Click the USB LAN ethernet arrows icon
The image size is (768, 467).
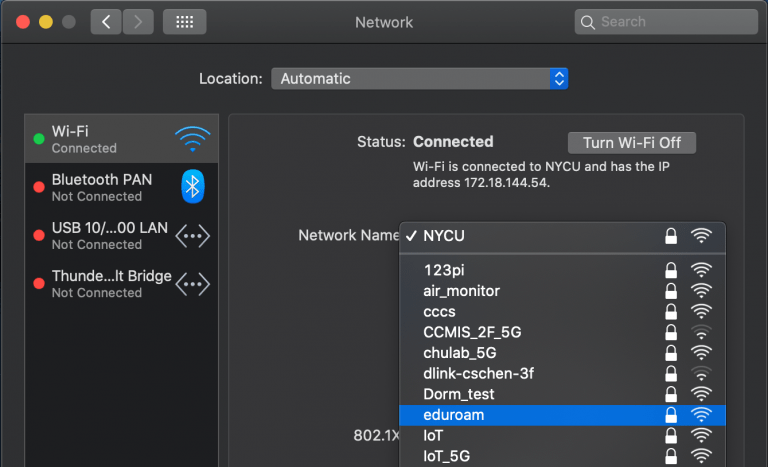pyautogui.click(x=192, y=236)
